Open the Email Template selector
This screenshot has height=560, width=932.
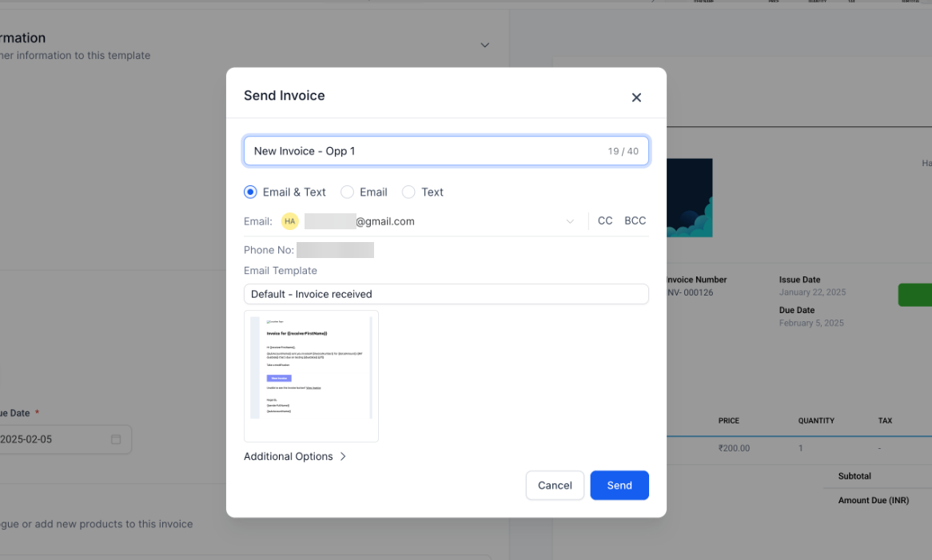(446, 294)
